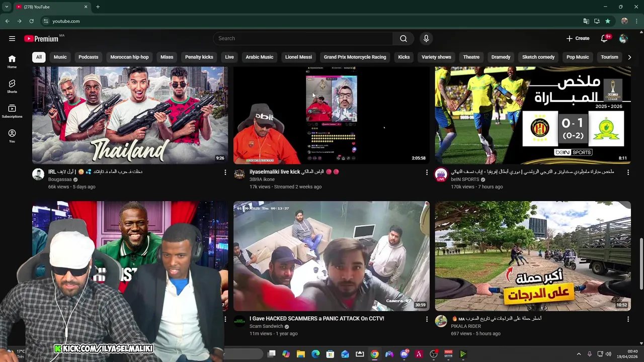Open options for Scam Sandwich video
This screenshot has width=644, height=362.
pos(427,319)
